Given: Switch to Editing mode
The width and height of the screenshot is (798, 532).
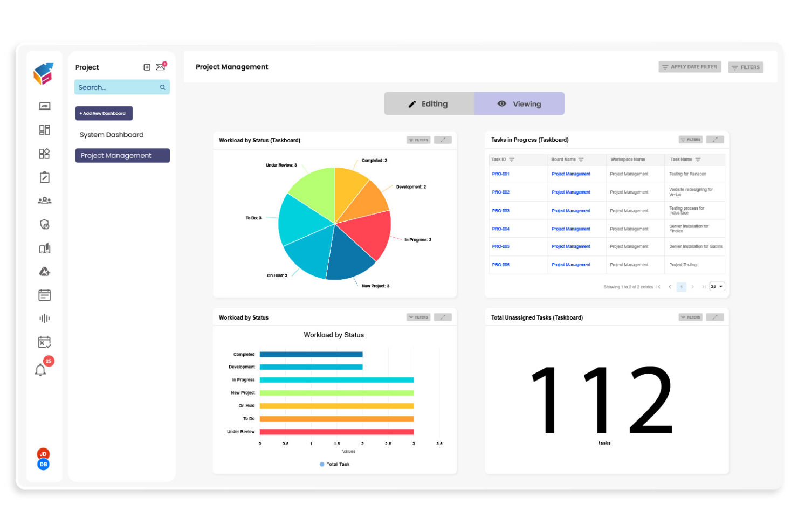Looking at the screenshot, I should (x=429, y=103).
